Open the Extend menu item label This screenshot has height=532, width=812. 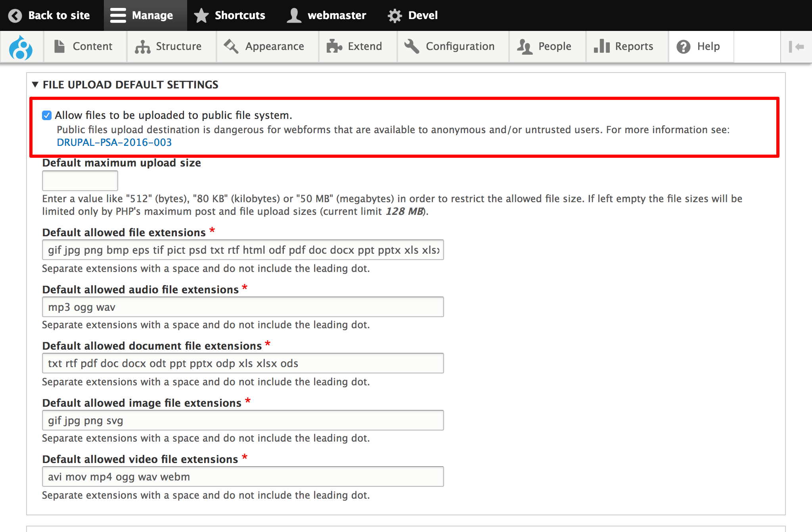click(365, 46)
